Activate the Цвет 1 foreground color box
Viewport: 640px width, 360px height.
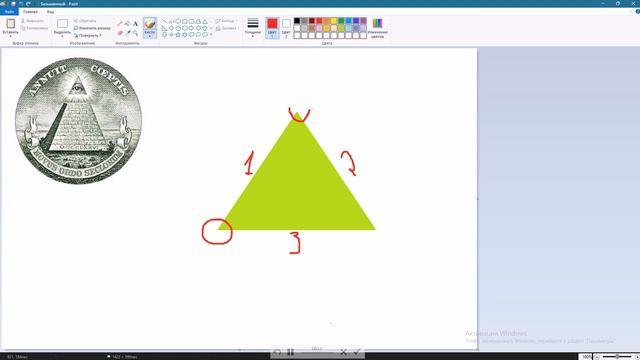click(x=272, y=27)
